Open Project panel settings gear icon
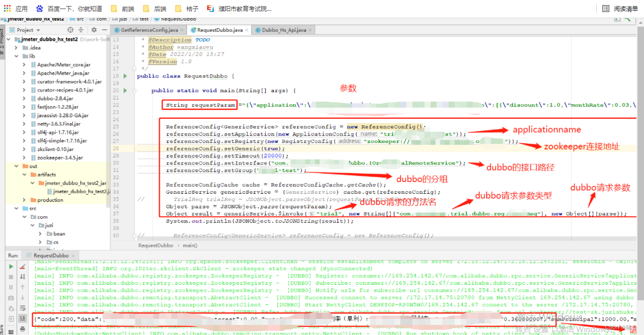The width and height of the screenshot is (644, 335). point(93,30)
